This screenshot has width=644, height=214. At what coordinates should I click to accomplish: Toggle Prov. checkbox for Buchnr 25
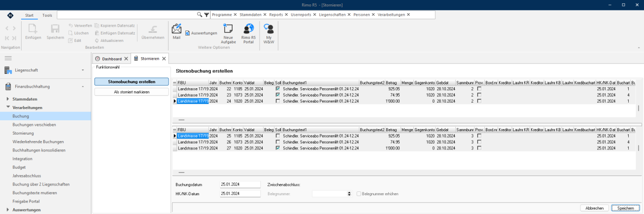[479, 136]
